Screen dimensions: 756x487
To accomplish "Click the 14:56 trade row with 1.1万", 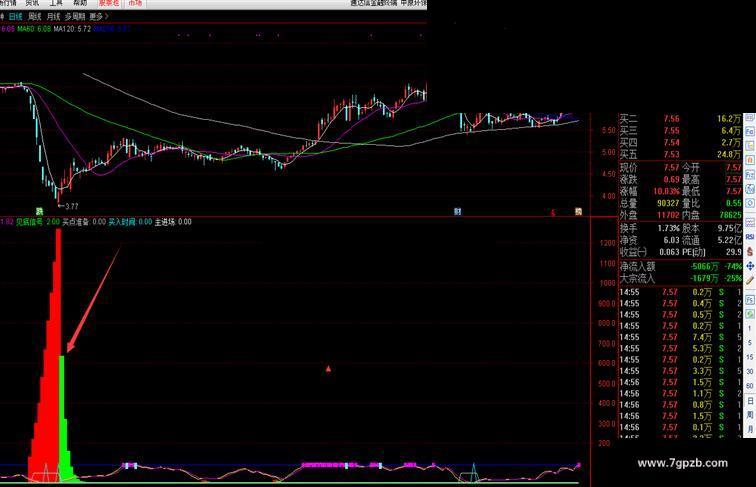I will (680, 393).
